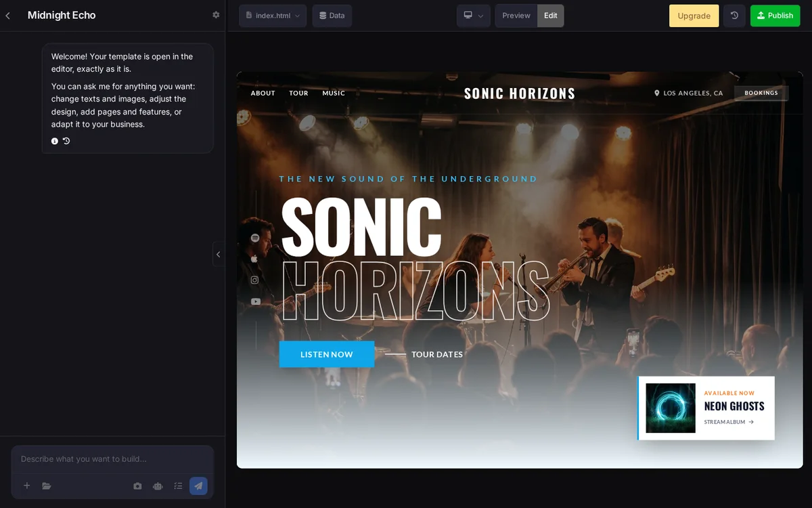
Task: Switch to Preview mode
Action: pyautogui.click(x=516, y=16)
